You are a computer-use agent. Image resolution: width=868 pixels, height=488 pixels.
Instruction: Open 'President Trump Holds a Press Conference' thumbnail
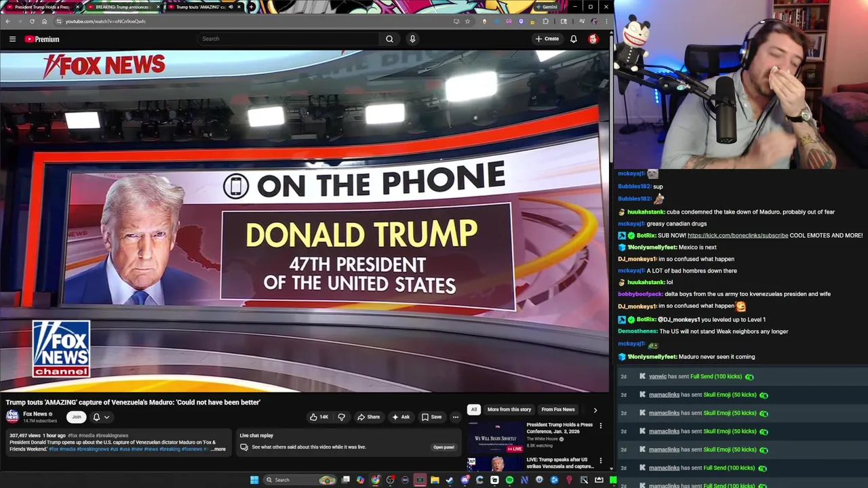pos(496,438)
